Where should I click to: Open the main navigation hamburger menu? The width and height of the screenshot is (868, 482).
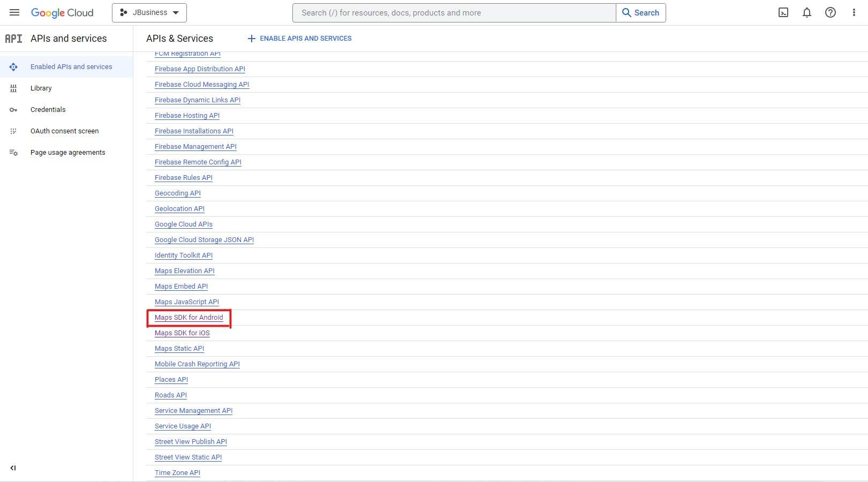point(14,12)
